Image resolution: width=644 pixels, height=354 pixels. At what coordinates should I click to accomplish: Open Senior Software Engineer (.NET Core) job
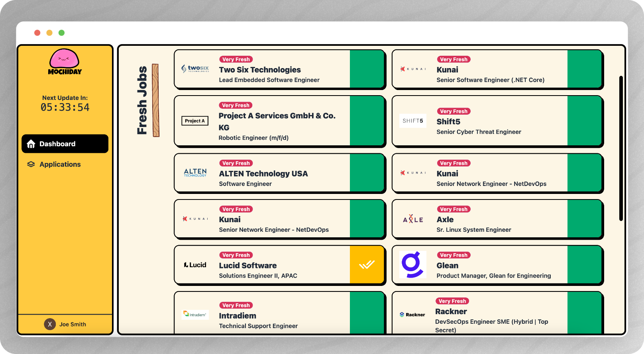[490, 80]
